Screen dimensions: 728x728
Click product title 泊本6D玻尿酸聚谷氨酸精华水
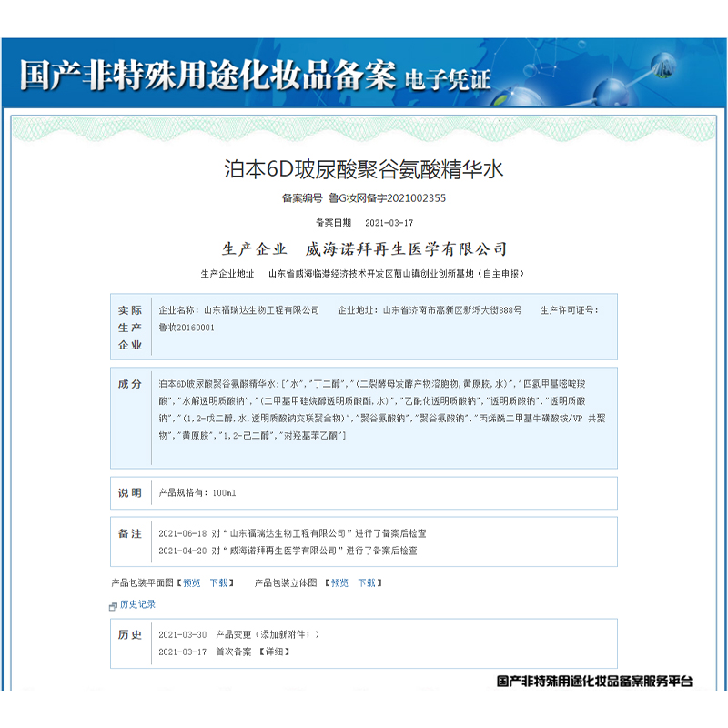[x=363, y=169]
